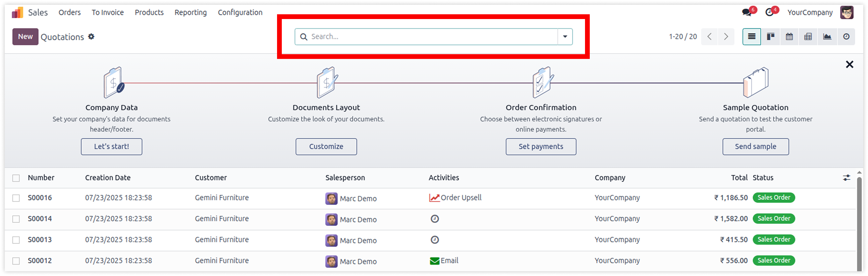Select the checkbox for S00014
868x276 pixels.
click(16, 219)
